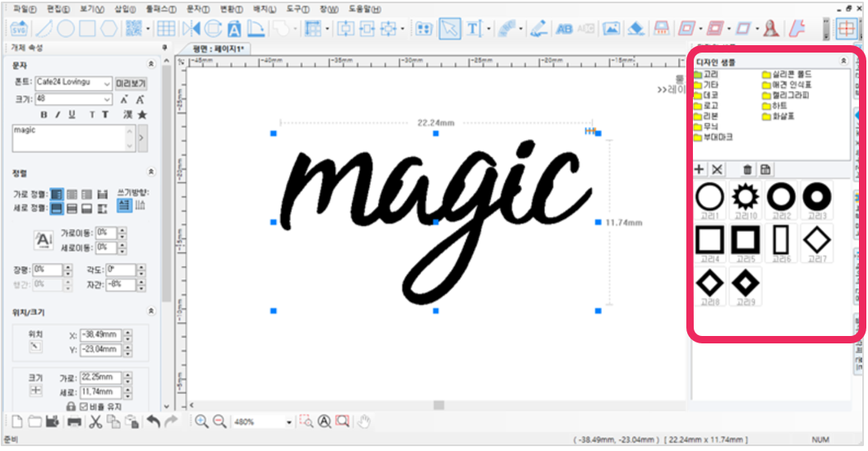Toggle Underline text formatting

[72, 114]
